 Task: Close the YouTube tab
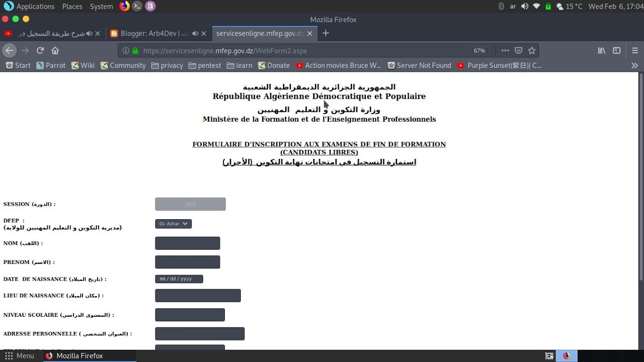98,34
